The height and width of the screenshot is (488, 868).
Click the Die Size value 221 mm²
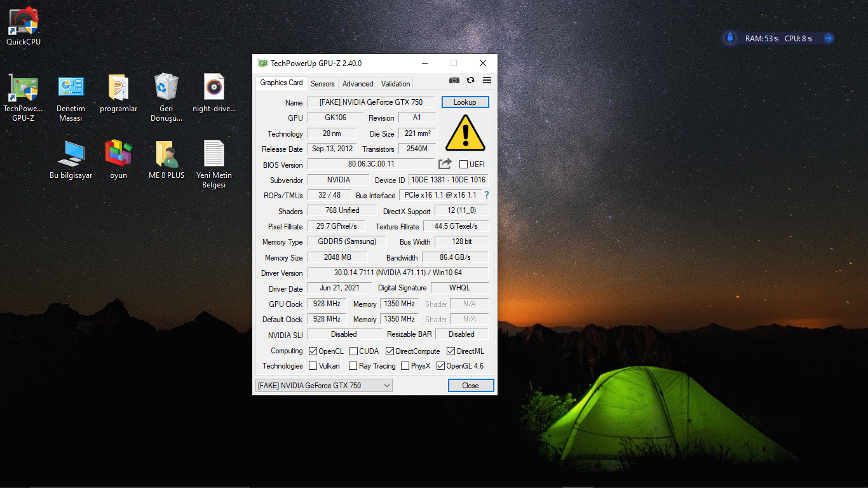tap(417, 133)
